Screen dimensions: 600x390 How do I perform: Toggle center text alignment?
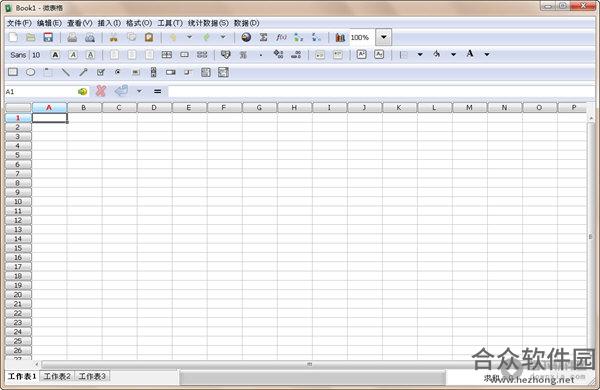pos(132,55)
